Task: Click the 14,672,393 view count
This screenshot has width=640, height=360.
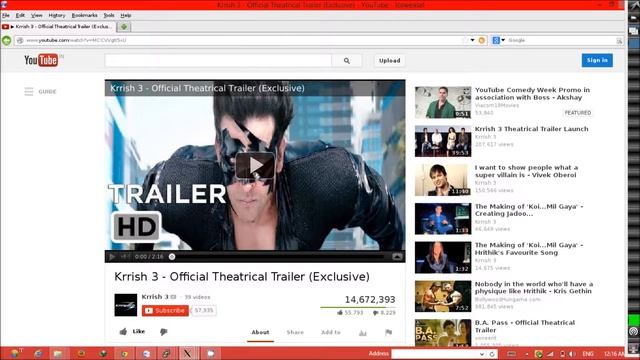Action: 370,300
